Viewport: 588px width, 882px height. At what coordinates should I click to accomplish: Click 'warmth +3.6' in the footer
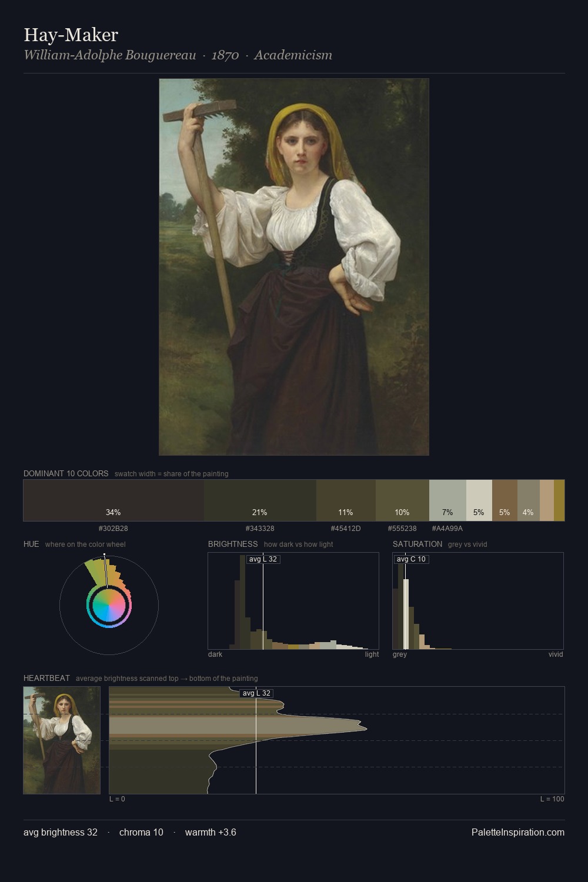coord(211,832)
